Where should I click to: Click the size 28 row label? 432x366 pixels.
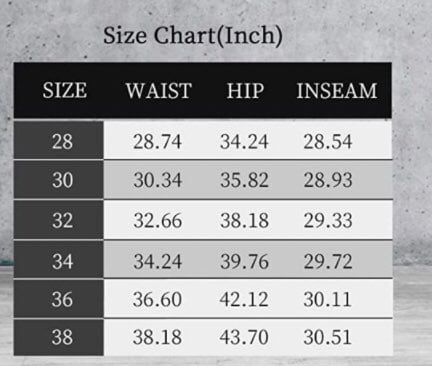(62, 141)
